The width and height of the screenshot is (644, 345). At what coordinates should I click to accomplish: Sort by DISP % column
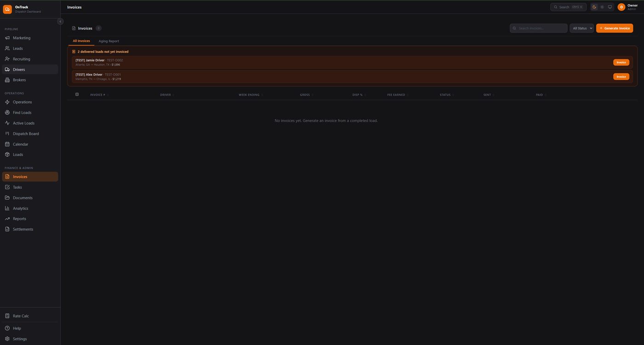[x=359, y=95]
